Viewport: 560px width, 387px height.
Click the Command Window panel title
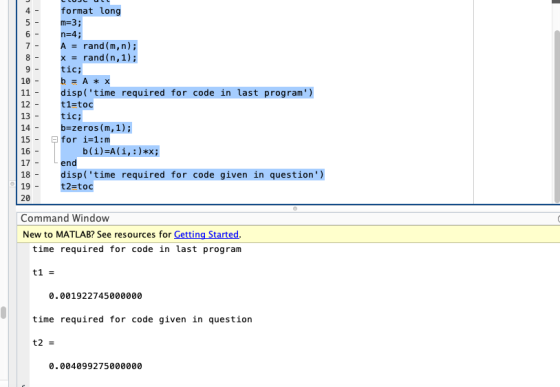(65, 218)
